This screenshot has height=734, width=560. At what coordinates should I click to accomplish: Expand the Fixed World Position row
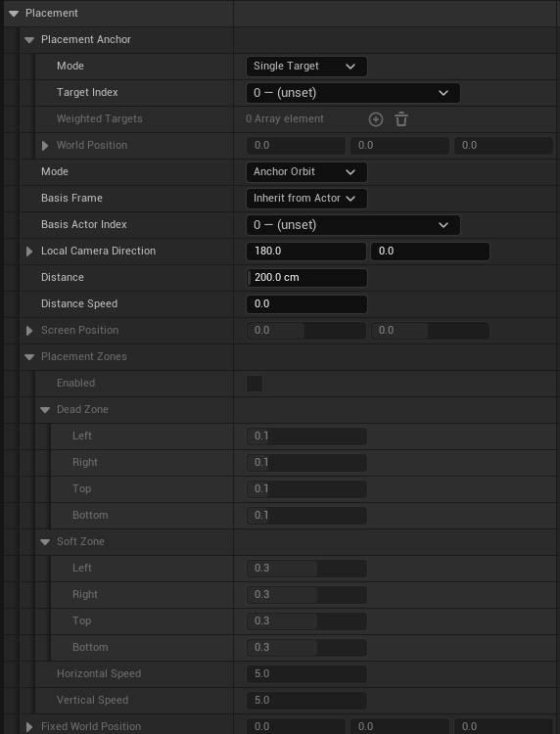(x=29, y=726)
